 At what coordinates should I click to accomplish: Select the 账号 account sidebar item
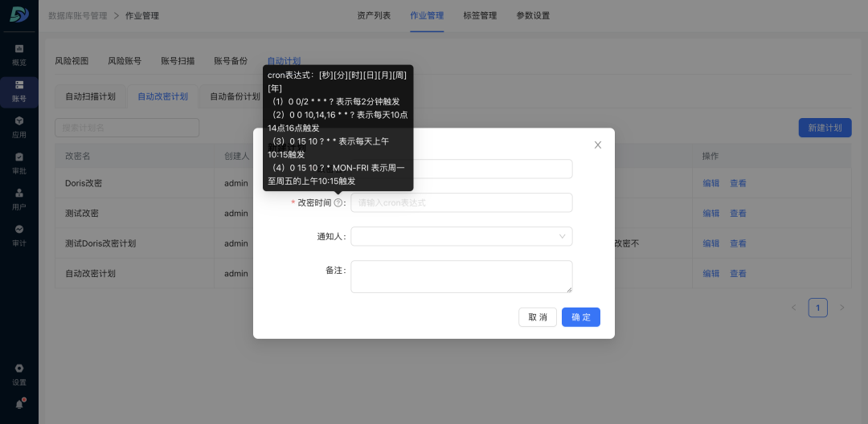pyautogui.click(x=18, y=92)
